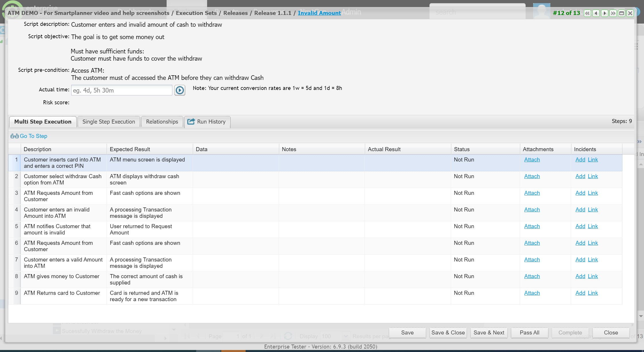The width and height of the screenshot is (644, 352).
Task: Click Save & Close button
Action: tap(448, 332)
